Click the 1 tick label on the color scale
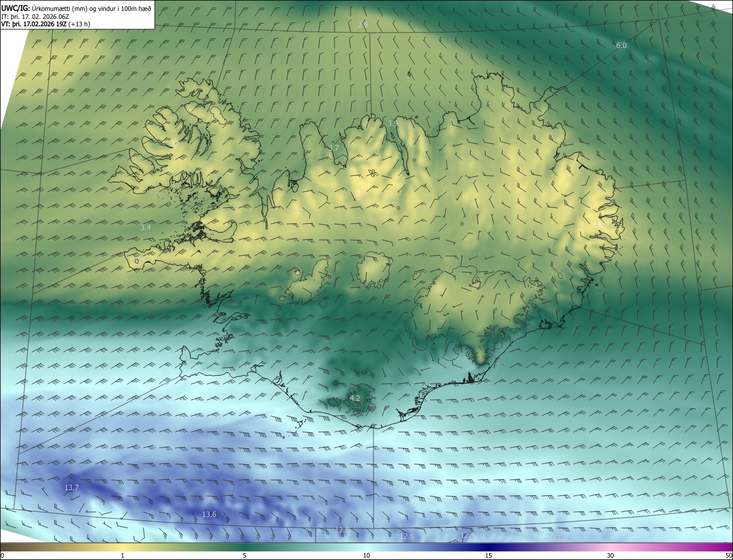733x560 pixels. [x=123, y=555]
